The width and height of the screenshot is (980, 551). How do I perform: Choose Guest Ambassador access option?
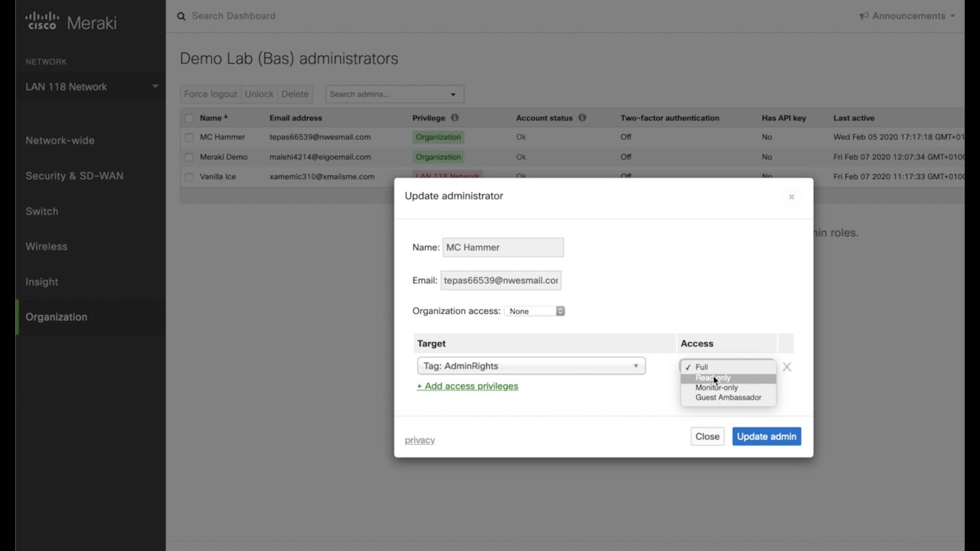[728, 397]
